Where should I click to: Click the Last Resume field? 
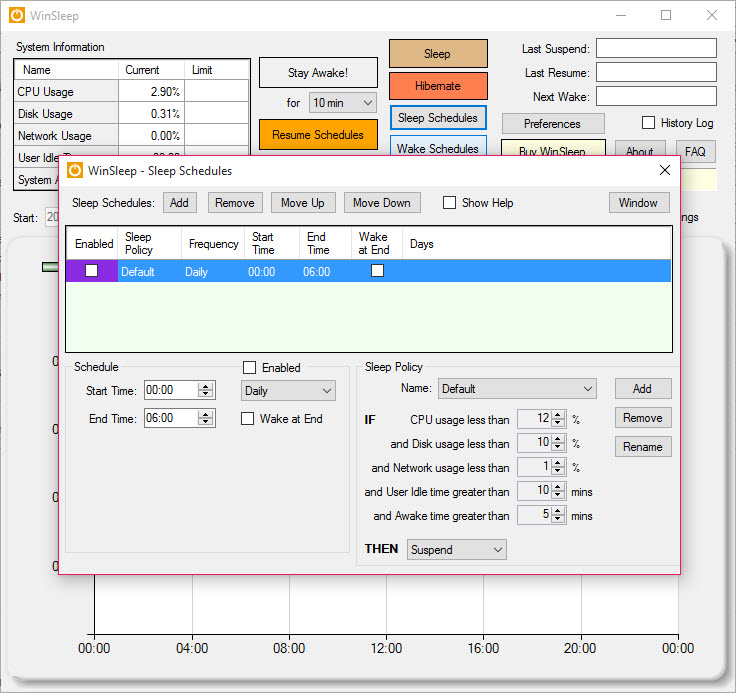coord(656,72)
